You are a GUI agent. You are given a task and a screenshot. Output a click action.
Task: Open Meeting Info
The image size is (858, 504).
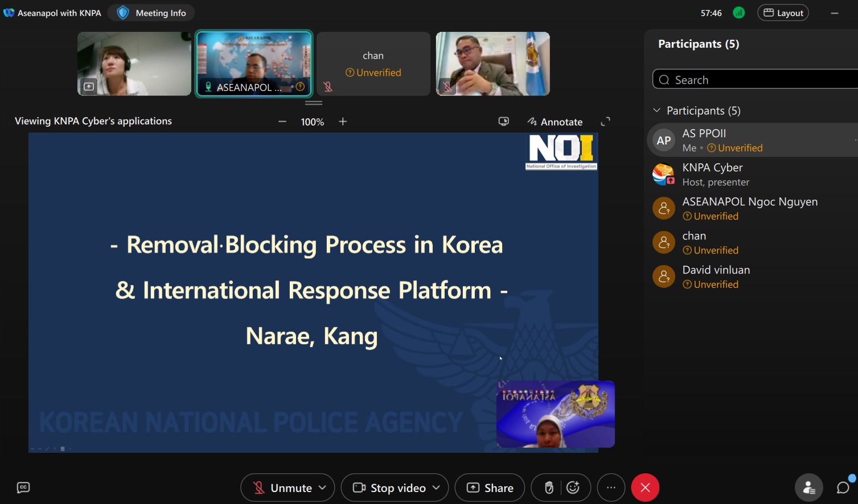pyautogui.click(x=151, y=13)
